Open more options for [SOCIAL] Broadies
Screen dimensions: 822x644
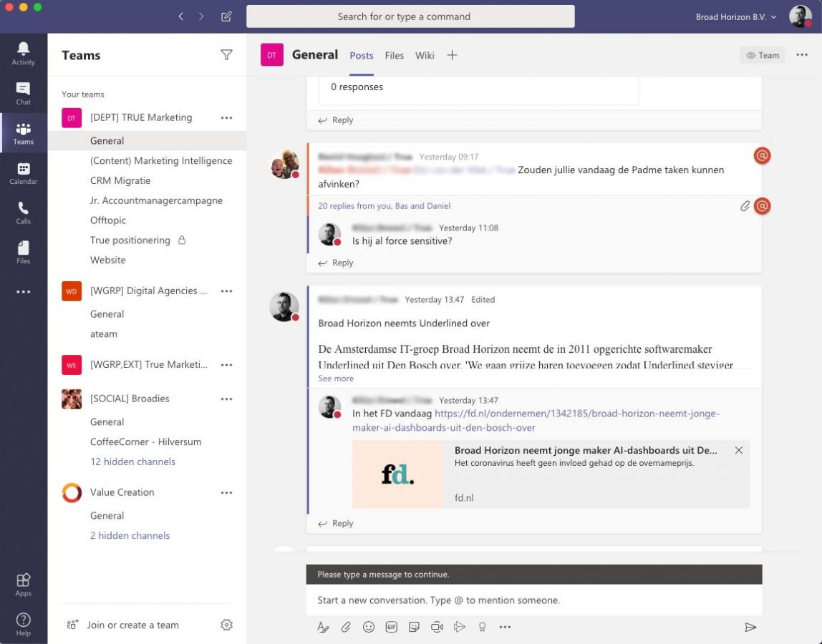(226, 399)
